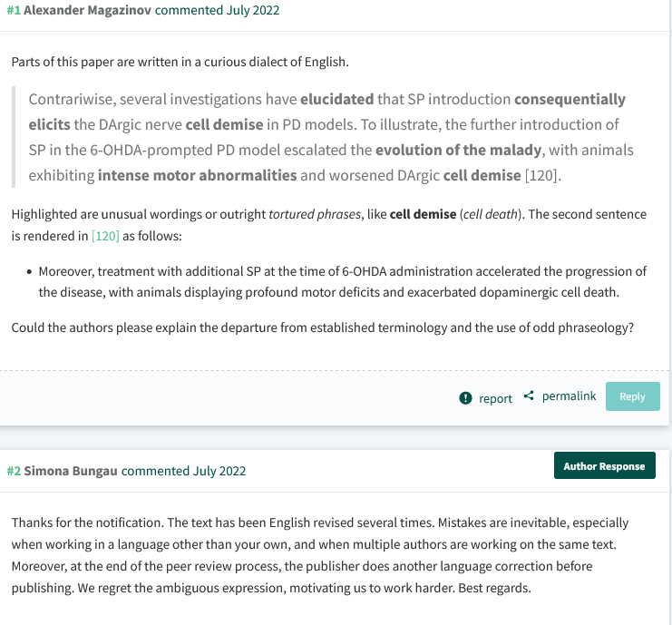Open Simona Bungau's author name

pos(71,471)
